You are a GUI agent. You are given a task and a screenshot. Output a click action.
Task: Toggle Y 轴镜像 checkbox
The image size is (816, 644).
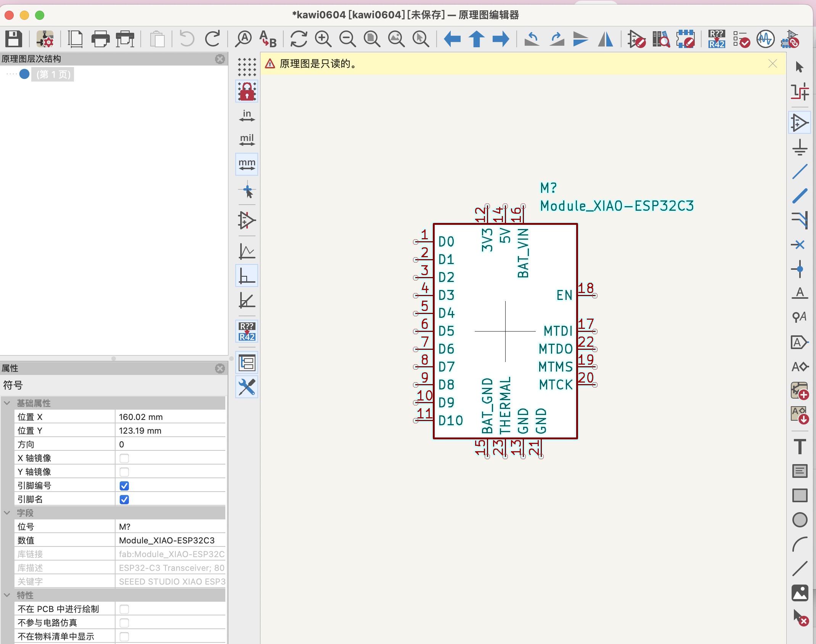(124, 472)
